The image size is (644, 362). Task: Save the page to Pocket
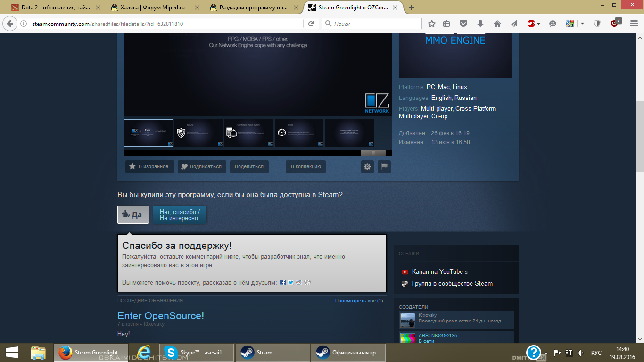click(x=463, y=24)
